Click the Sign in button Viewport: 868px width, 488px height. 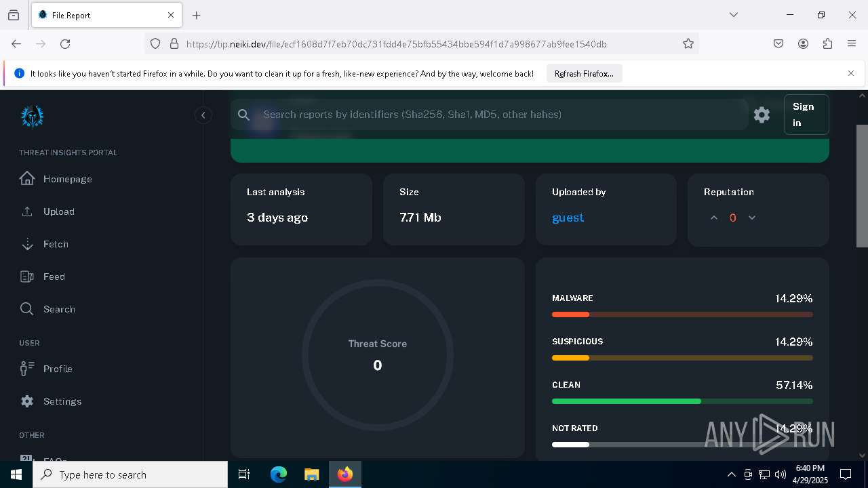tap(806, 115)
